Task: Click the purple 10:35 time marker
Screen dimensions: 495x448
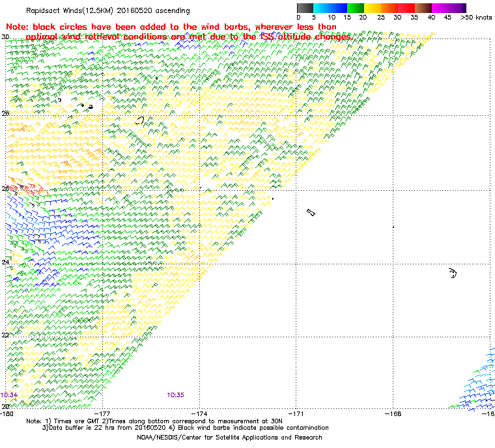Action: 175,395
